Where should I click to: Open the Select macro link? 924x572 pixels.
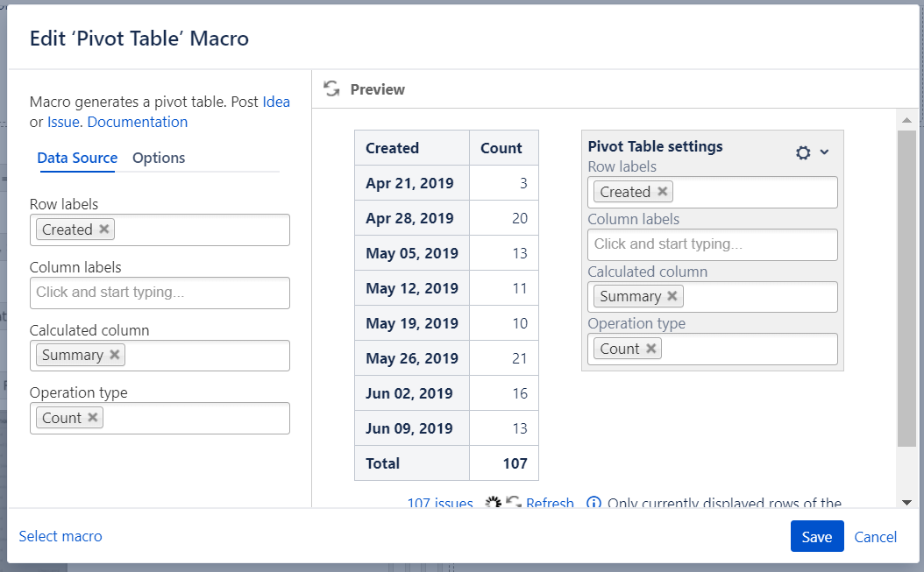click(60, 536)
